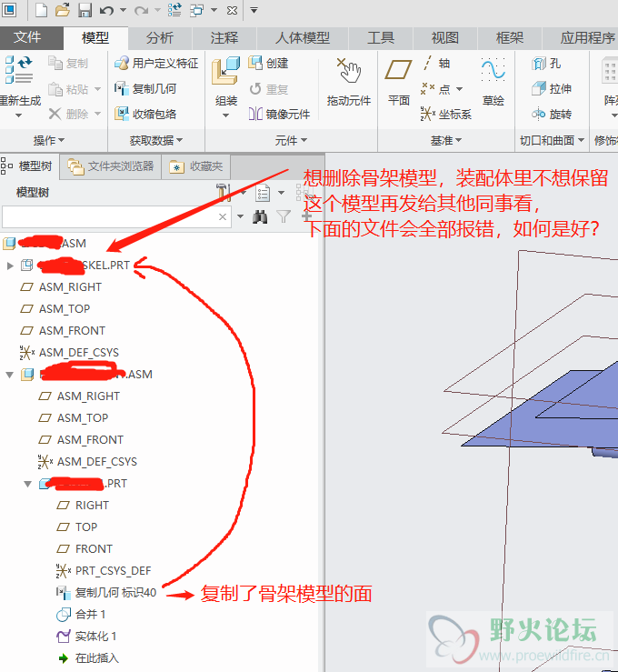Click model tree settings hammer icon
Screen dimensions: 618x672
224,193
